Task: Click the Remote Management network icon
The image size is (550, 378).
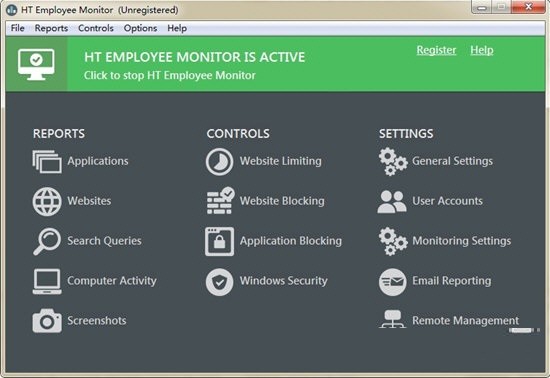Action: (x=393, y=319)
